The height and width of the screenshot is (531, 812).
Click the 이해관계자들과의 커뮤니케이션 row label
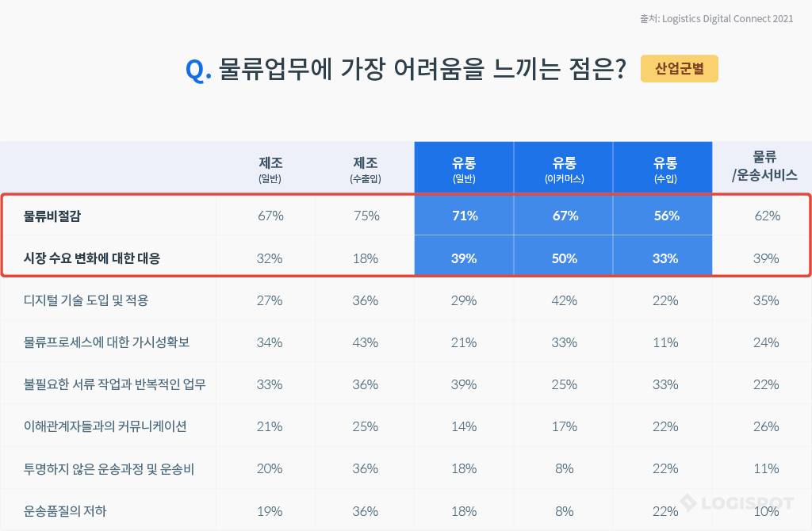tap(105, 426)
